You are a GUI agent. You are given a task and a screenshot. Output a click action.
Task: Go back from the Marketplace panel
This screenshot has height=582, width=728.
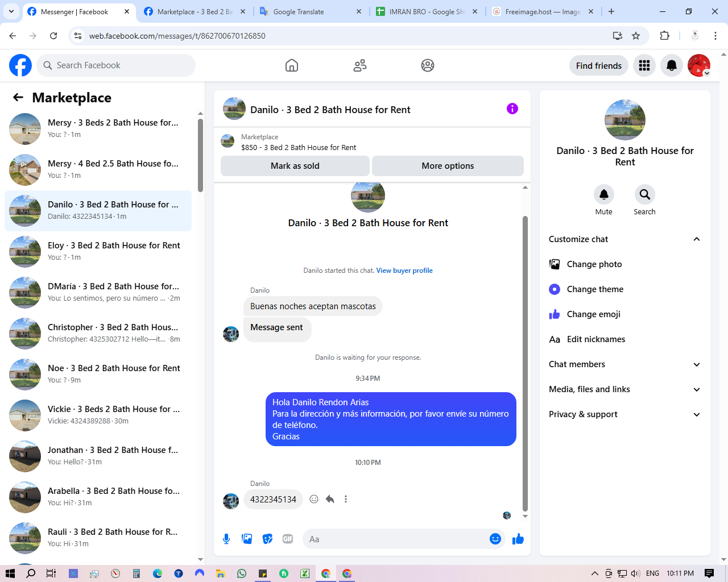point(18,97)
